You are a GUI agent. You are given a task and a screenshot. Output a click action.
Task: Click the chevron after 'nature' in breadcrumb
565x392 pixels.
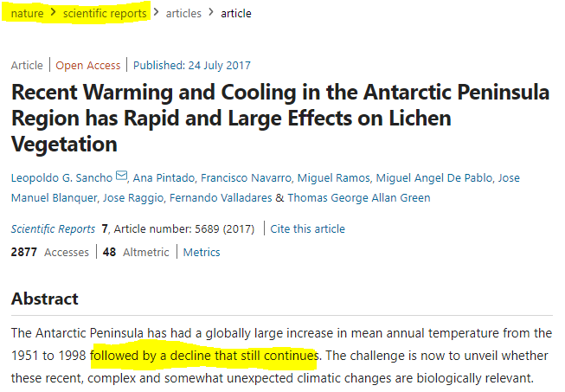53,13
